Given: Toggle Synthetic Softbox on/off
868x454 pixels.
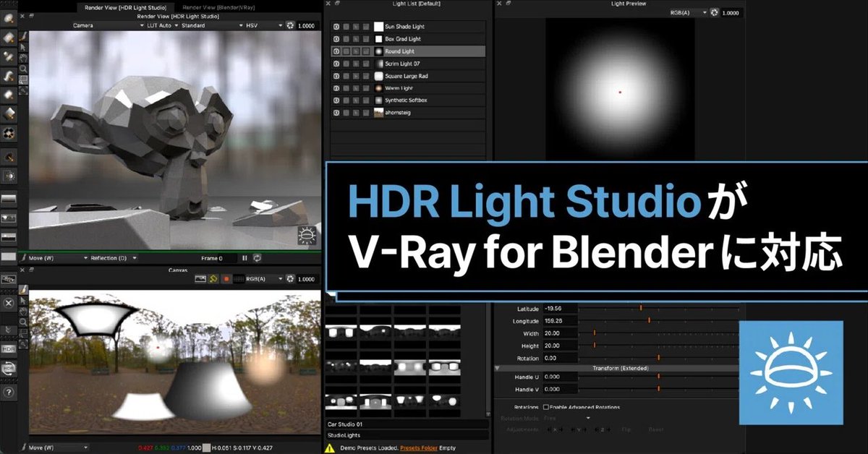Looking at the screenshot, I should click(x=336, y=100).
